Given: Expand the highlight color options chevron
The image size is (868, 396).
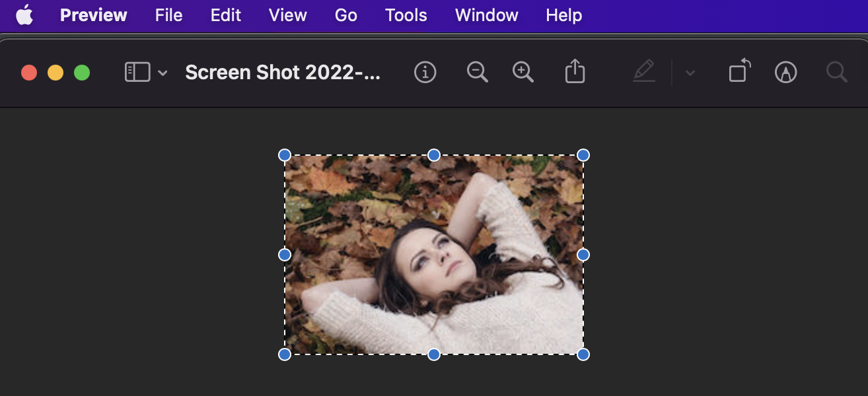Looking at the screenshot, I should tap(690, 73).
